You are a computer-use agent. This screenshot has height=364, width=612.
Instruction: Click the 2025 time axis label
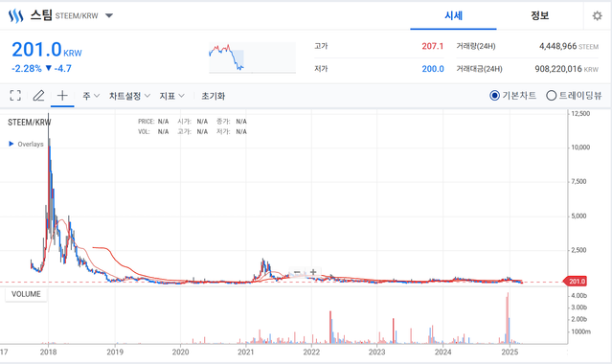(510, 352)
